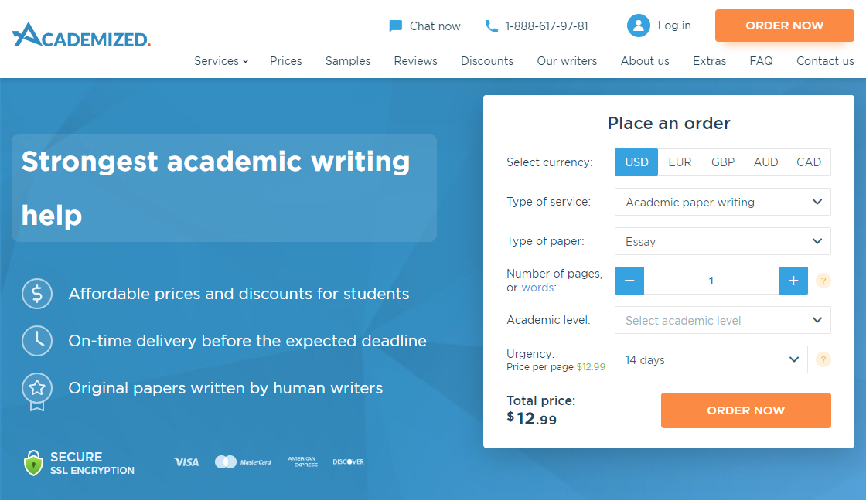Click the header ORDER NOW button

click(x=784, y=26)
